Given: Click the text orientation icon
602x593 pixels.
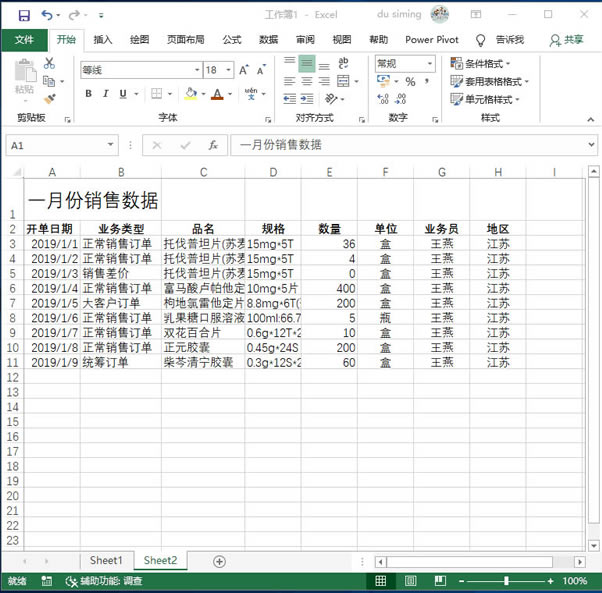Looking at the screenshot, I should 331,99.
